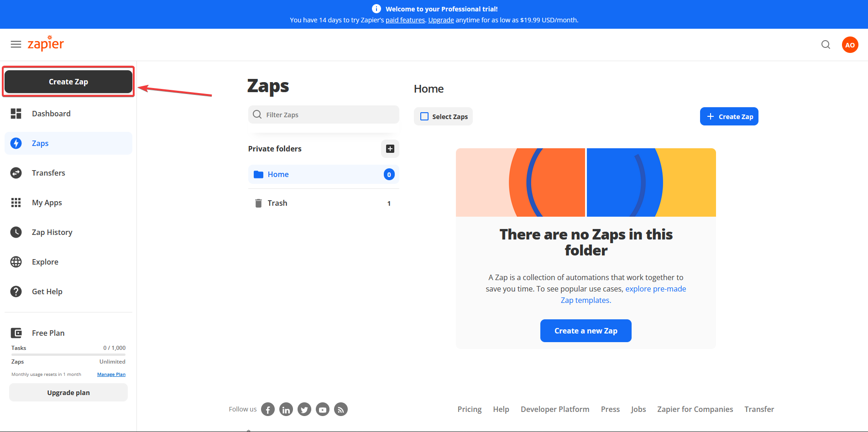868x432 pixels.
Task: Open the Transfer footer link
Action: 759,409
